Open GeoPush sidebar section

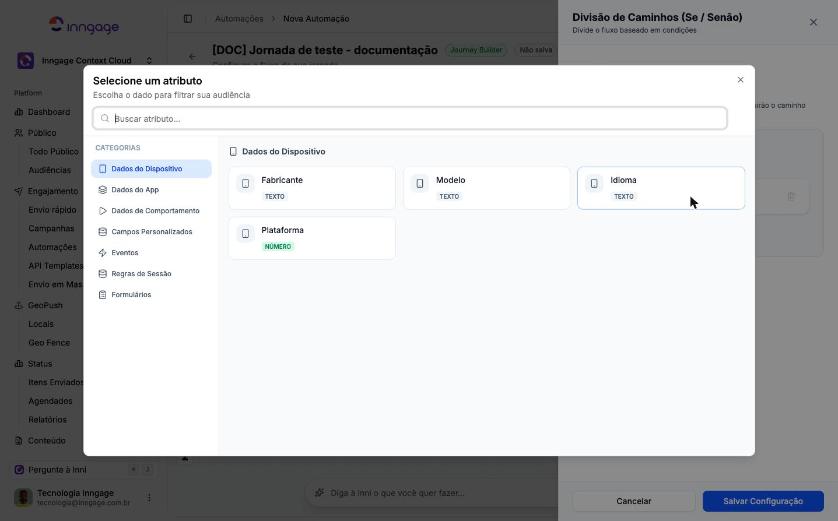point(45,306)
